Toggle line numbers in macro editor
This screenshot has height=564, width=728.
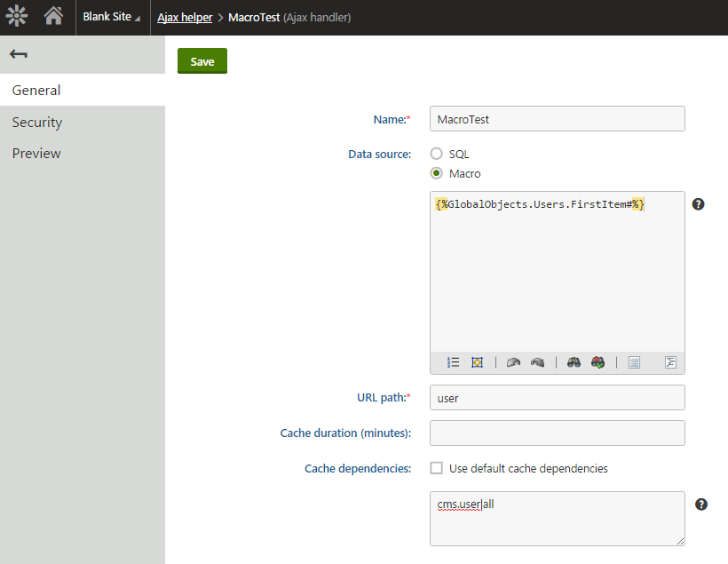click(x=454, y=362)
